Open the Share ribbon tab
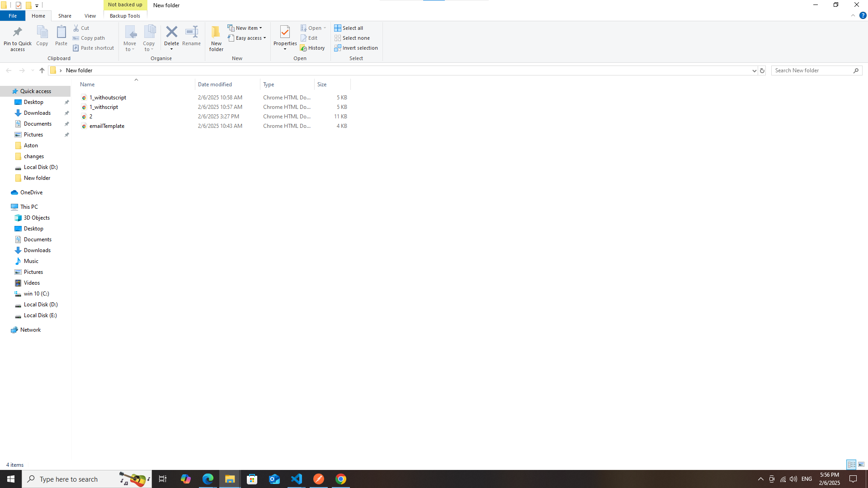868x488 pixels. click(65, 16)
